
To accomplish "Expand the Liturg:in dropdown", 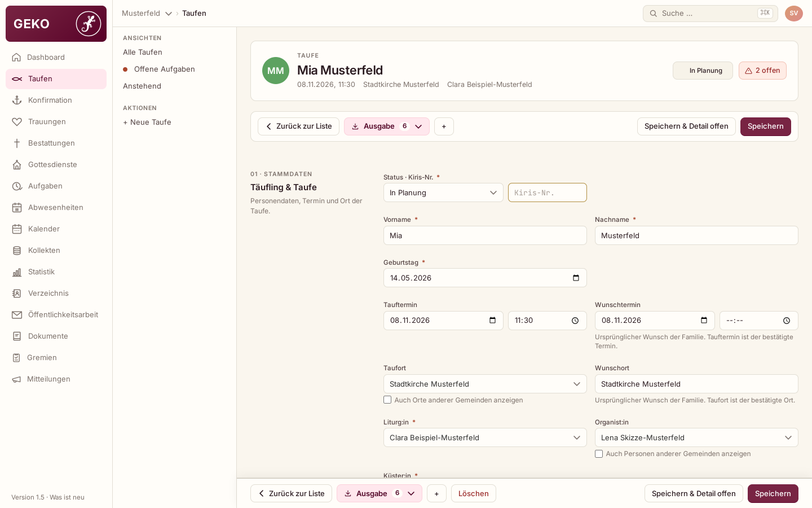I will point(485,437).
